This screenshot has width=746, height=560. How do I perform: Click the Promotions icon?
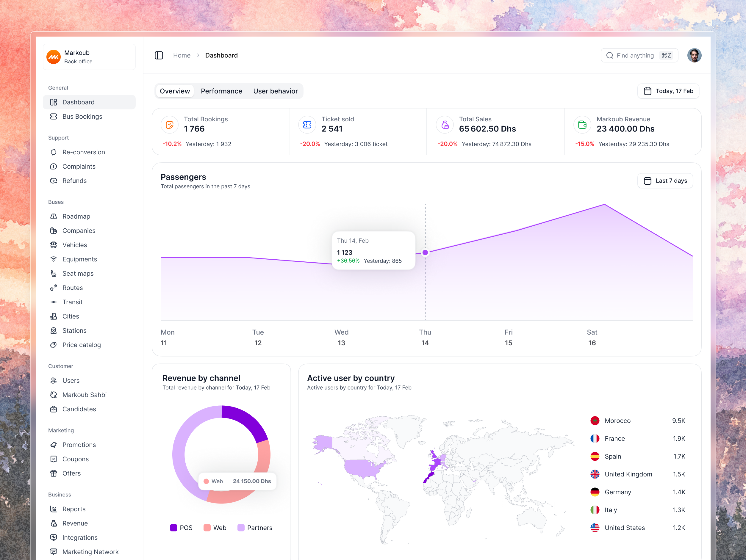54,445
